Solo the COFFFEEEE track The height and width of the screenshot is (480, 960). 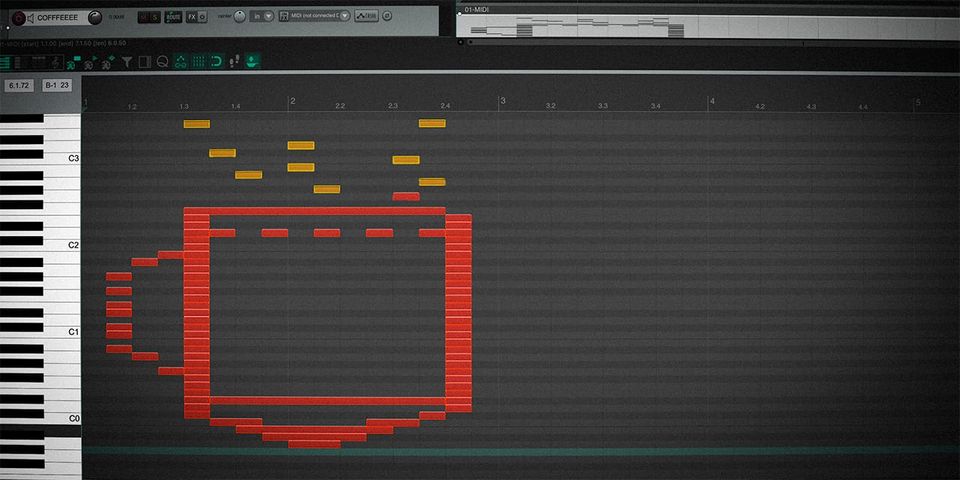pyautogui.click(x=155, y=17)
